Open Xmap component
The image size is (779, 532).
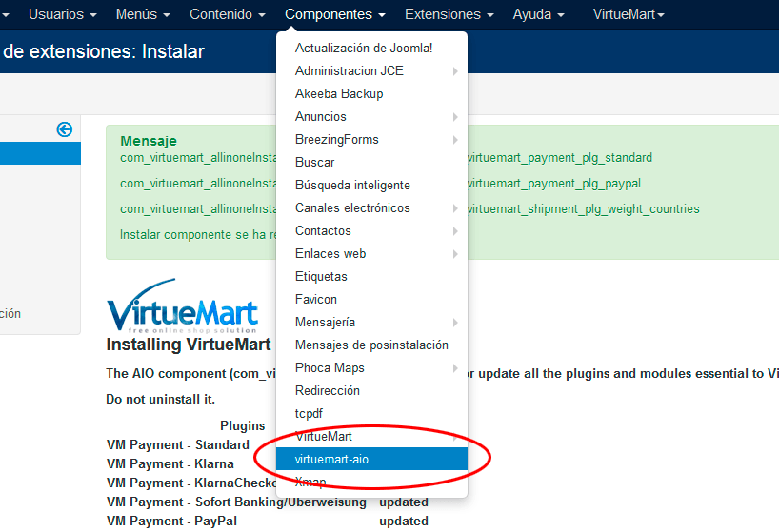click(371, 482)
